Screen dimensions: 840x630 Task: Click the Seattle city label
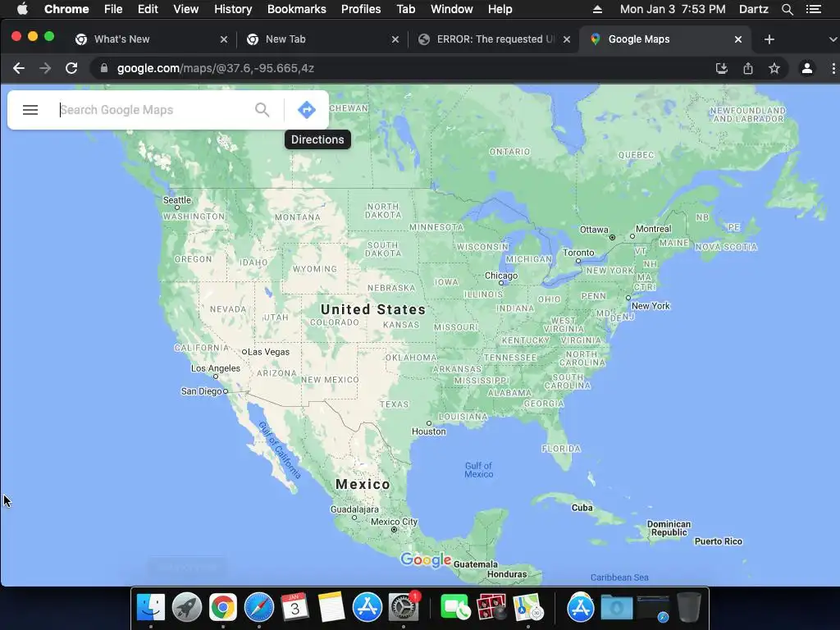pyautogui.click(x=177, y=200)
